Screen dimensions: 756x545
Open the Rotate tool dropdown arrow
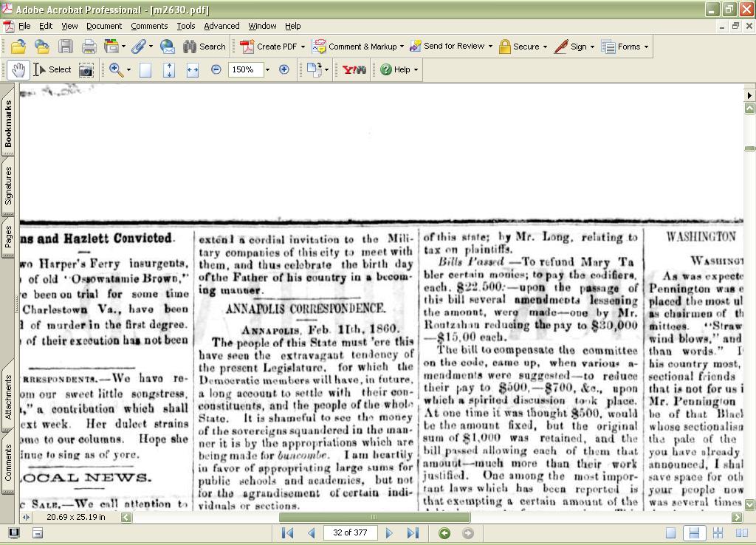click(326, 70)
